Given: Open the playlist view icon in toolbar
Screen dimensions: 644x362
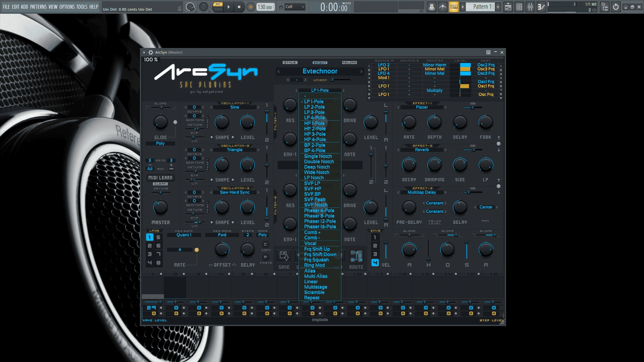Looking at the screenshot, I should [x=508, y=7].
